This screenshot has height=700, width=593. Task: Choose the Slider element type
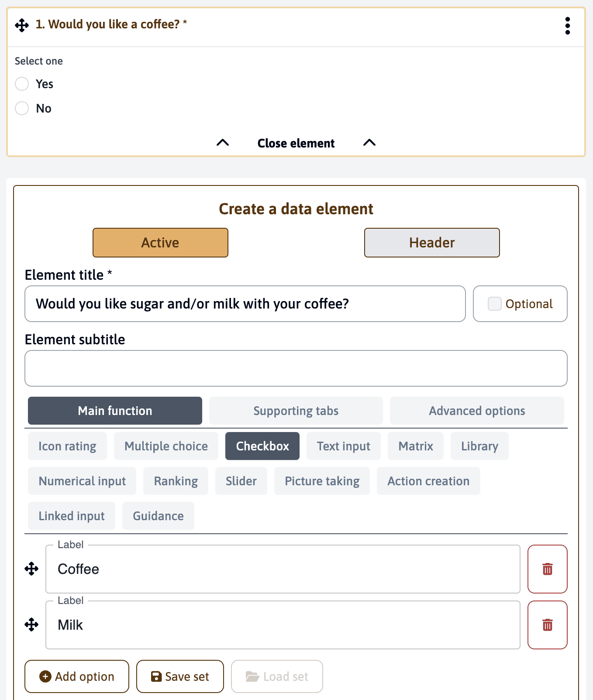click(x=241, y=481)
